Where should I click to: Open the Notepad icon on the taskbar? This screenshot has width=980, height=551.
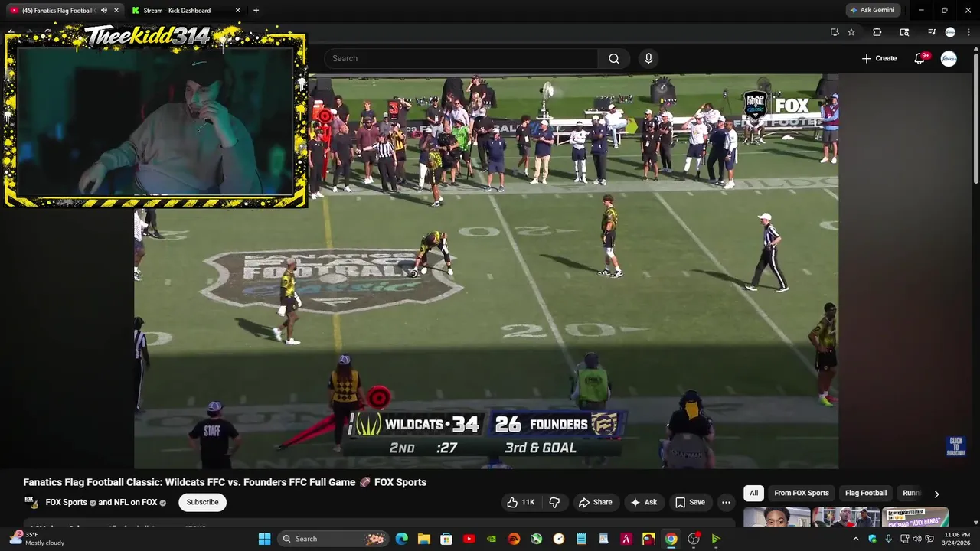[x=581, y=539]
